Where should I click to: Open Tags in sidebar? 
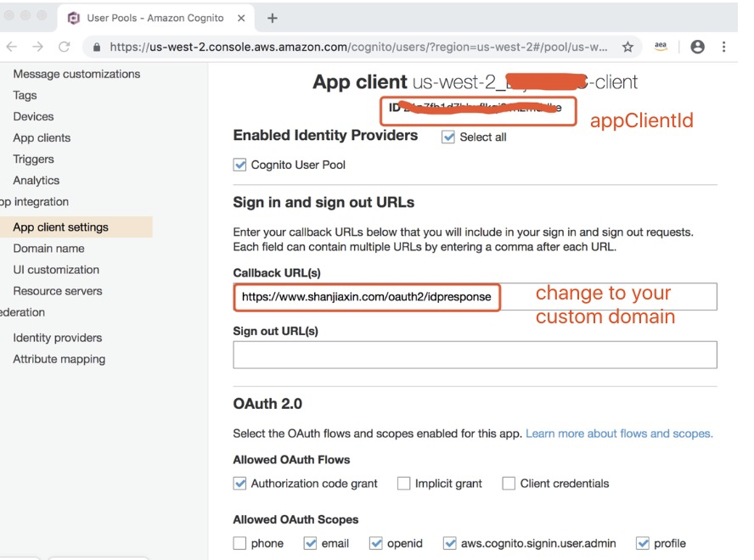(25, 95)
